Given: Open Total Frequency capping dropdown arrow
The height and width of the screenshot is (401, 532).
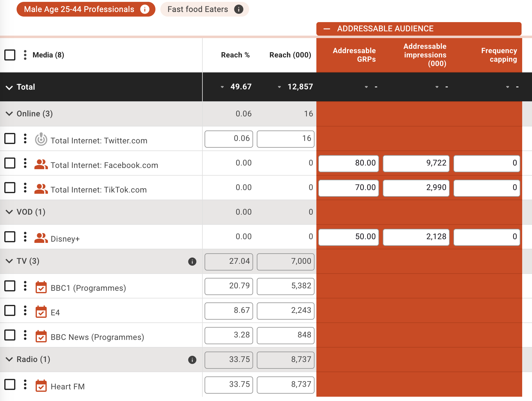Looking at the screenshot, I should 508,87.
